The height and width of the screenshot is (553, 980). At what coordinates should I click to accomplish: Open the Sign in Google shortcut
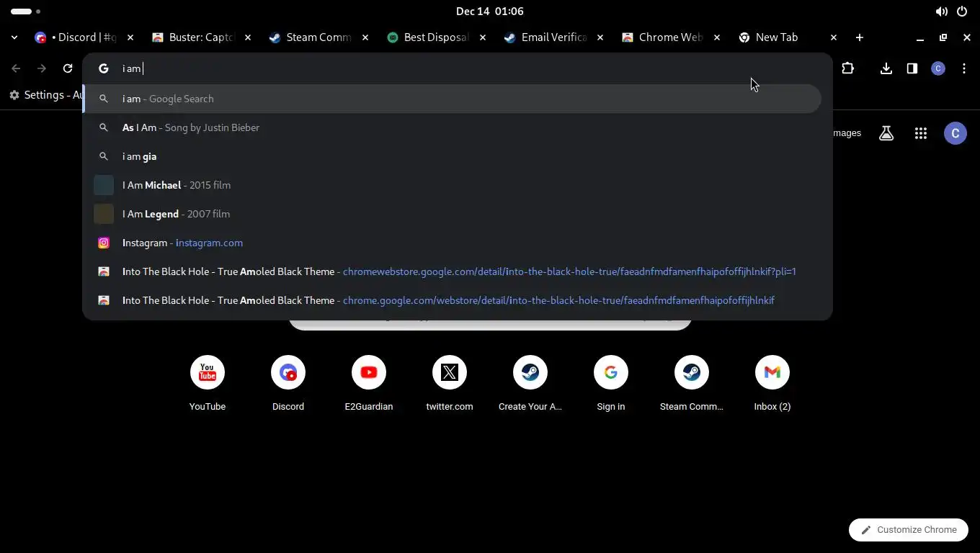coord(611,384)
